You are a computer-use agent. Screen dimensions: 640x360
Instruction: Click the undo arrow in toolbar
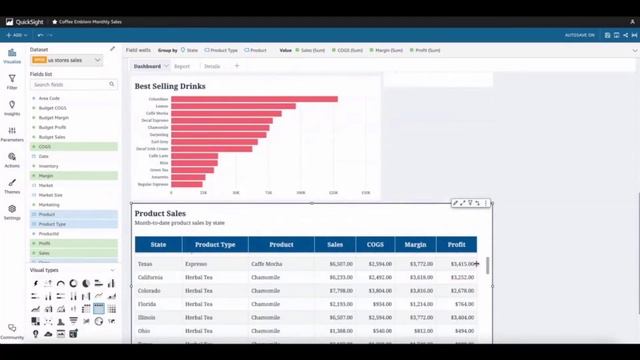[x=40, y=35]
